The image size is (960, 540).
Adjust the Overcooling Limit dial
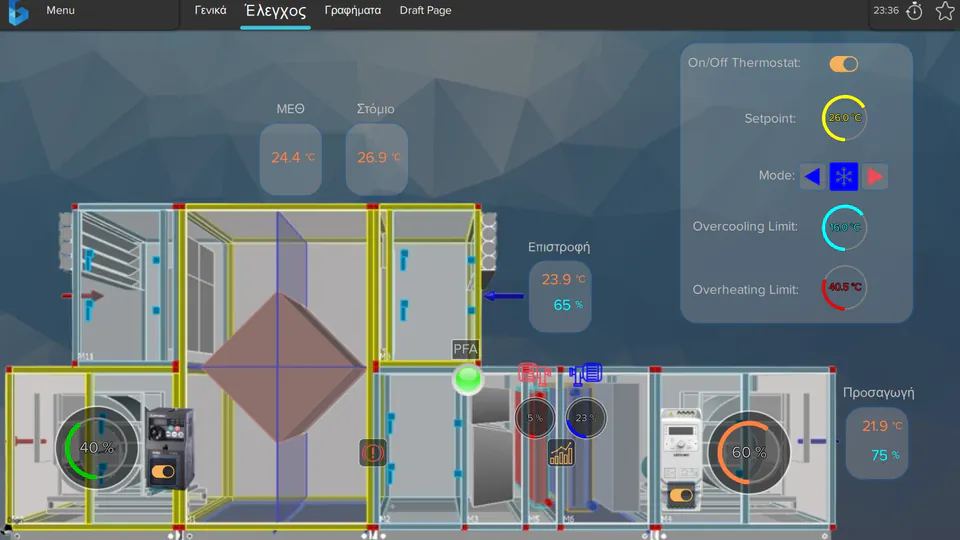coord(844,227)
